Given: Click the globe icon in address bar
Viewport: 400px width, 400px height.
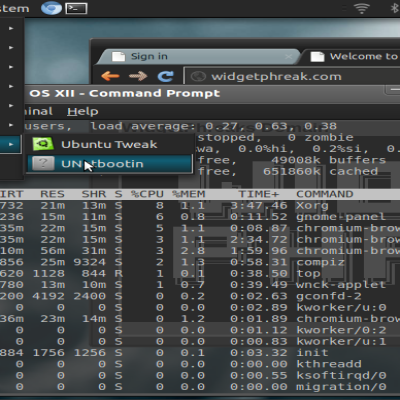Looking at the screenshot, I should pos(198,76).
